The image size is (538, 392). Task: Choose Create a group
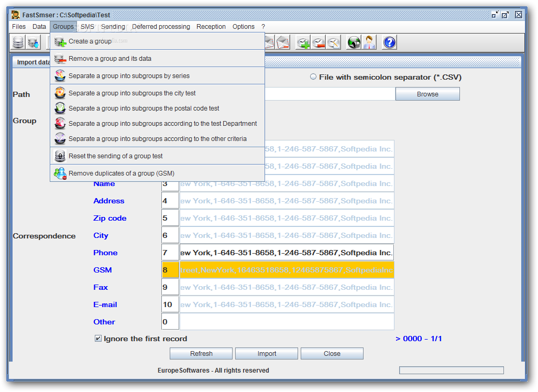(x=158, y=41)
